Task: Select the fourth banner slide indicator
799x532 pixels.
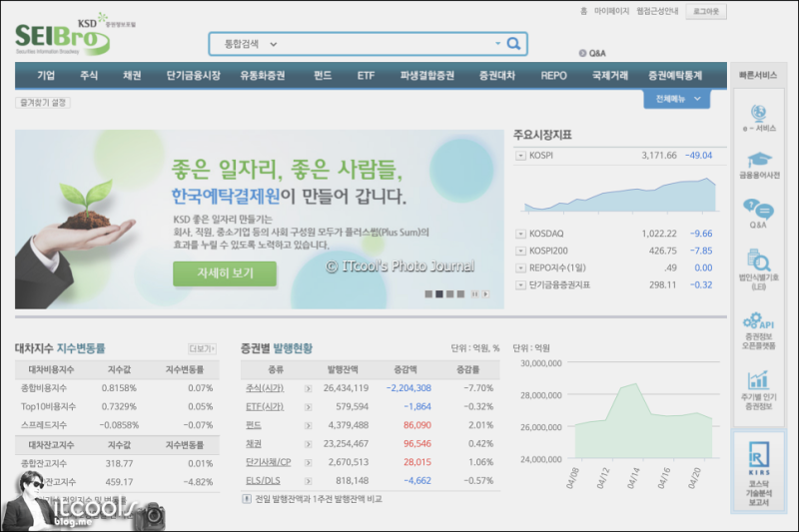Action: click(460, 294)
